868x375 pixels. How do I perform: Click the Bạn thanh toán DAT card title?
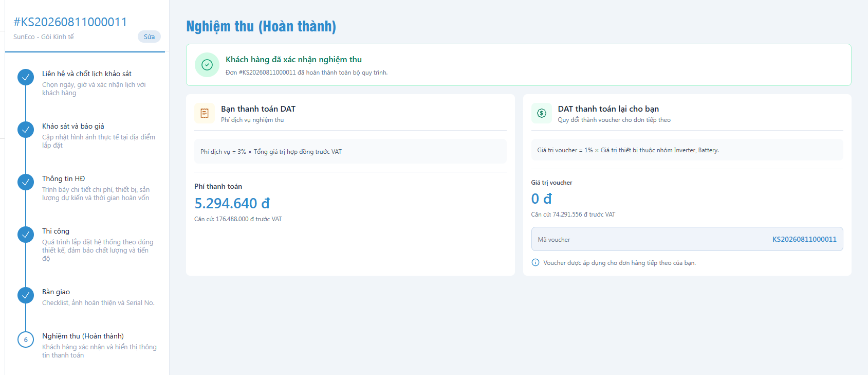(258, 109)
